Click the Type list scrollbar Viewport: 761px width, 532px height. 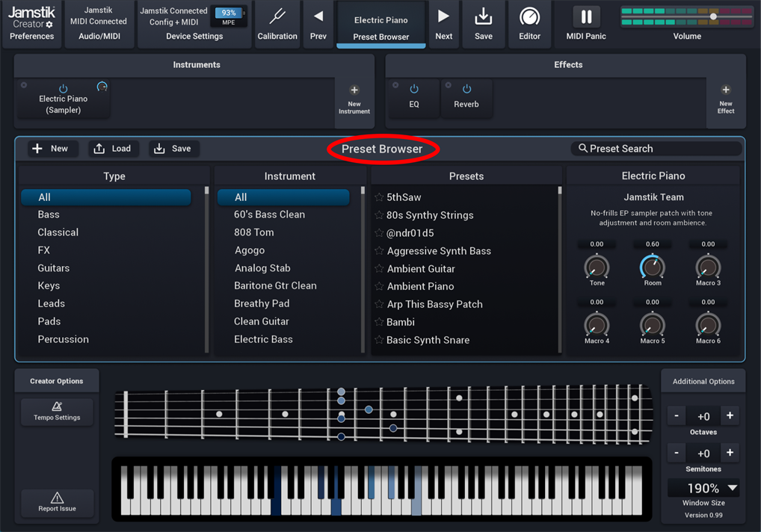coord(207,269)
